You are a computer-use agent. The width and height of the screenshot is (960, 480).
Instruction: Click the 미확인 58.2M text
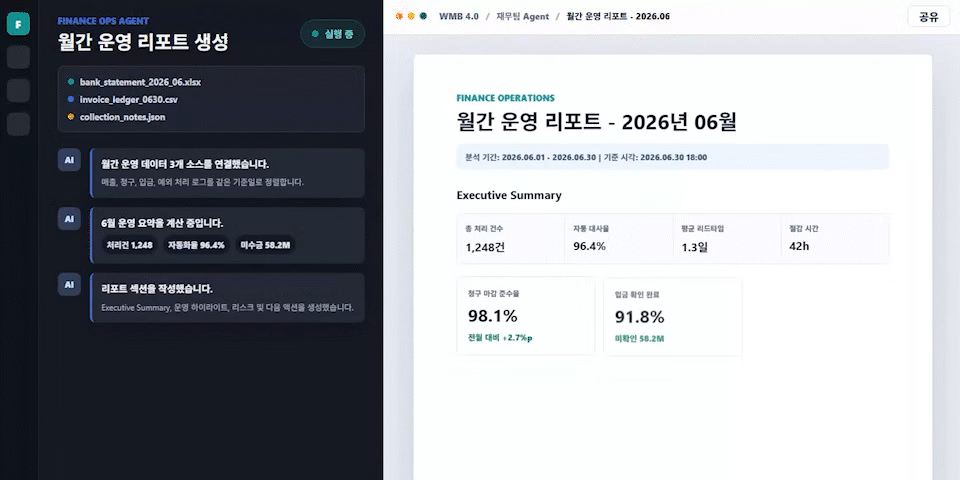[640, 339]
